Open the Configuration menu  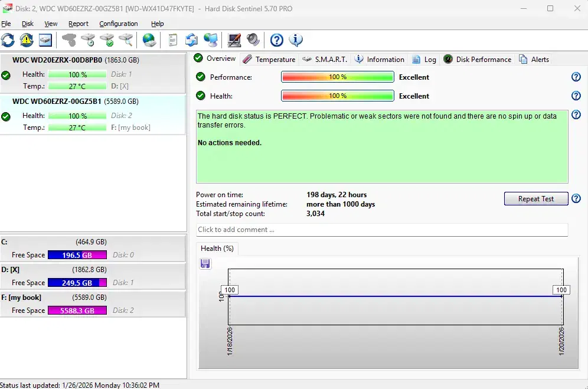point(119,24)
